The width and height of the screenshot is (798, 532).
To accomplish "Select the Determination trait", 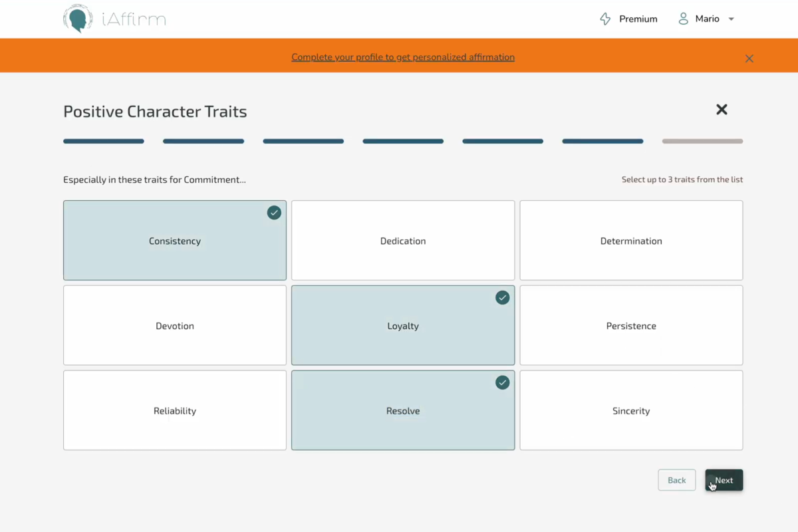I will (631, 240).
